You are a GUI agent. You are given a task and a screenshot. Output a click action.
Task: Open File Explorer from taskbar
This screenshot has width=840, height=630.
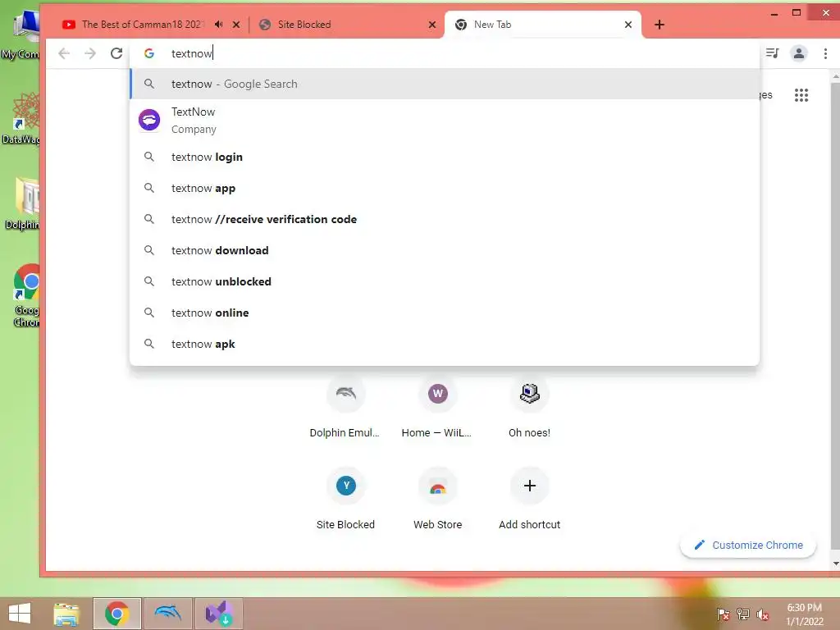pos(66,614)
